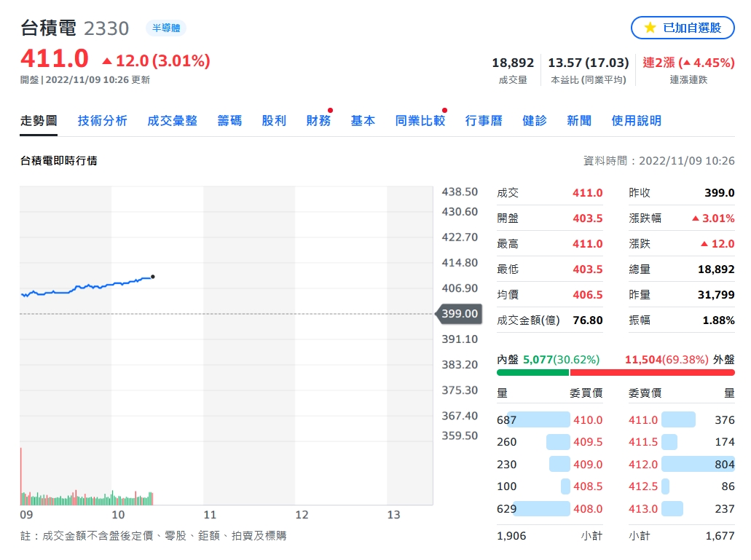Image resolution: width=751 pixels, height=560 pixels.
Task: Switch to the 健診 tab
Action: pos(535,121)
